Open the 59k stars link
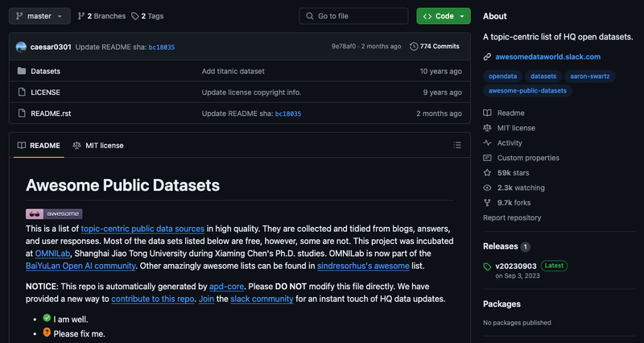 pyautogui.click(x=513, y=173)
